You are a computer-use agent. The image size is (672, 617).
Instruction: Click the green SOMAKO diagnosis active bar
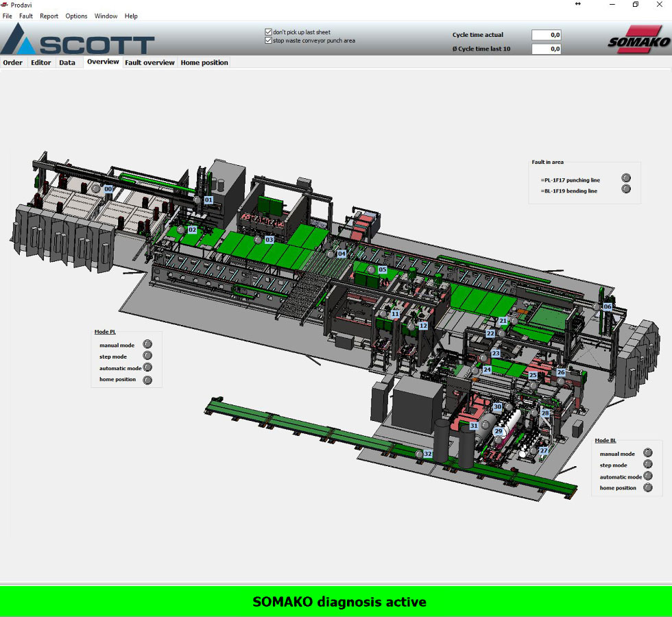pyautogui.click(x=336, y=602)
